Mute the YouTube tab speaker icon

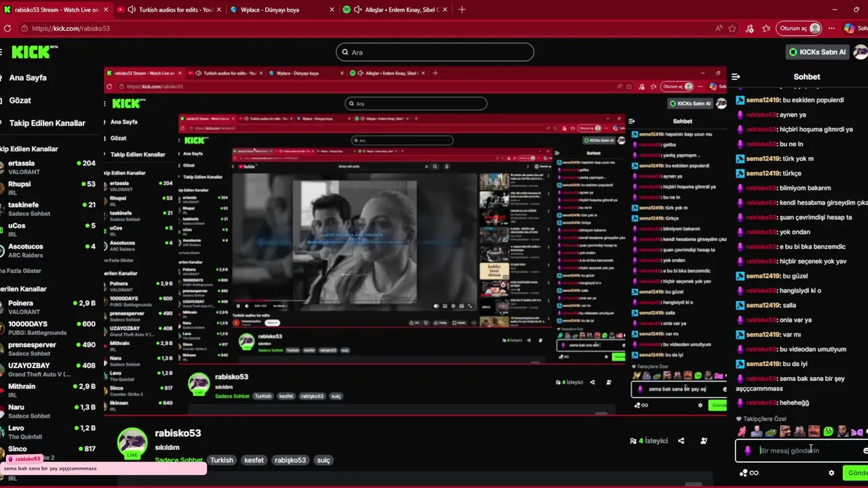click(132, 9)
